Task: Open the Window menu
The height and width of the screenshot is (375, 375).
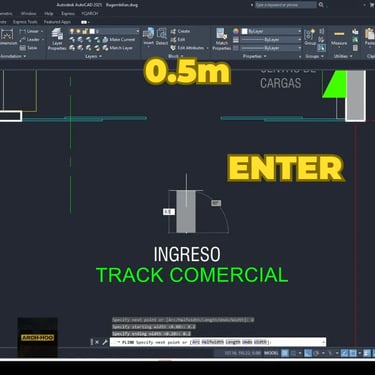Action: click(28, 13)
